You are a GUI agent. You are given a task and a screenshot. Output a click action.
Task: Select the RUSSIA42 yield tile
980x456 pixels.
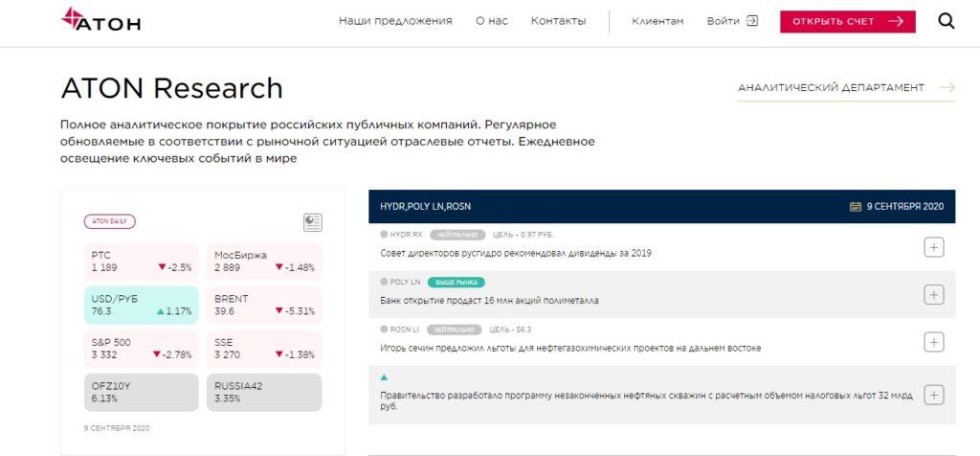pos(264,392)
